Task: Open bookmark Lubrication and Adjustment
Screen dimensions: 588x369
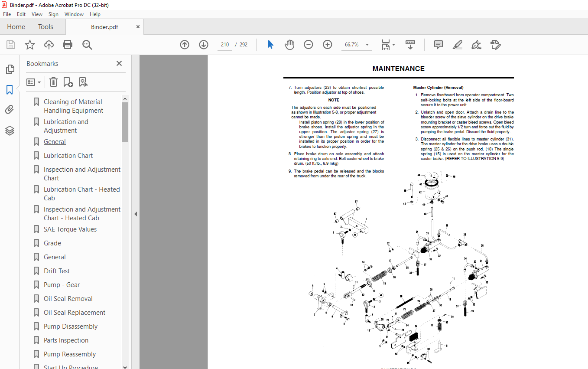Action: (x=66, y=126)
